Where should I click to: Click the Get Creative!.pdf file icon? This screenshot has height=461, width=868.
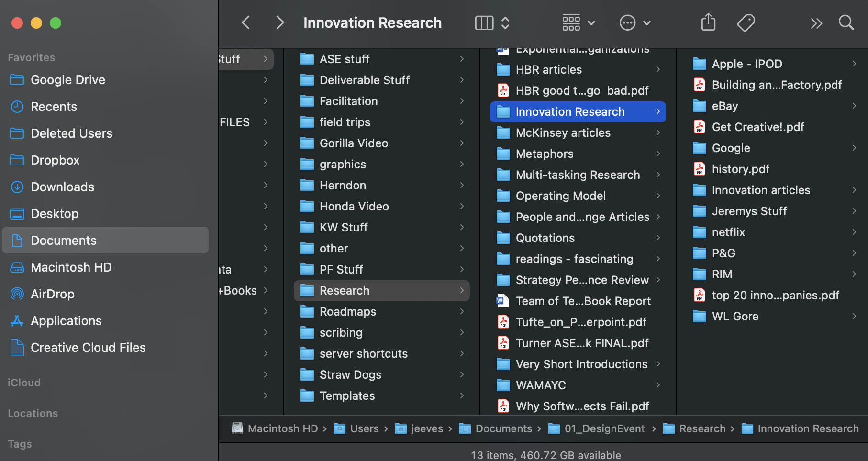[700, 127]
